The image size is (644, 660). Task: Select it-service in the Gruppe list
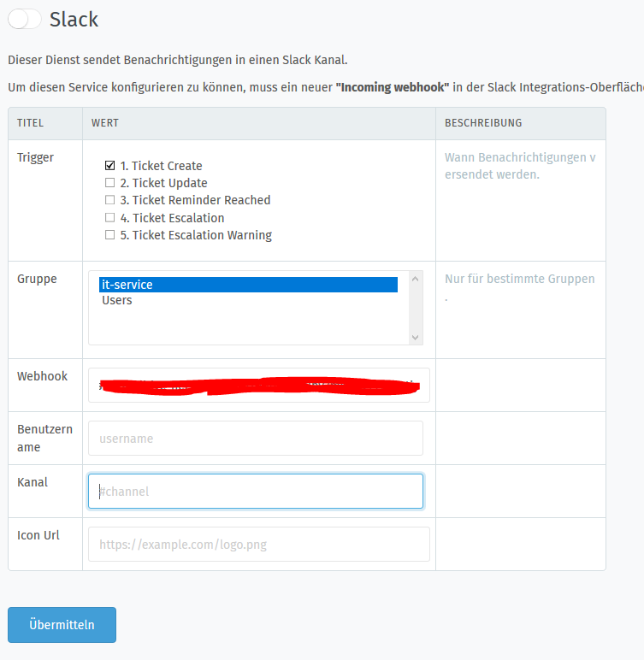(x=248, y=285)
